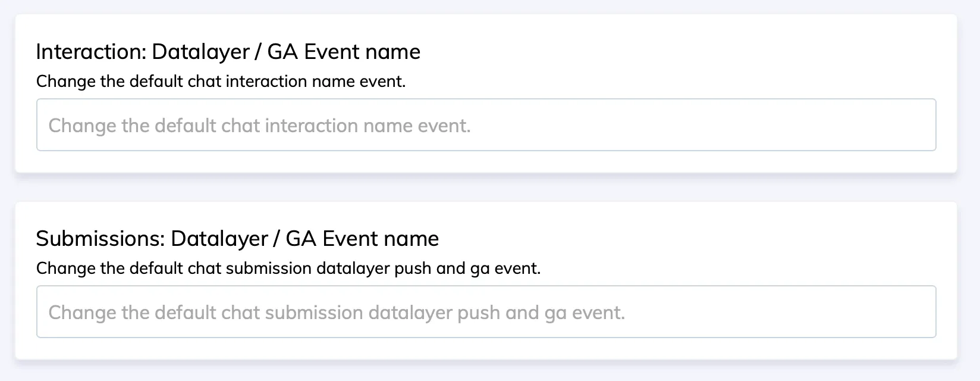Click the 'Interaction: Datalayer / GA Event name' heading
Viewport: 980px width, 381px height.
pos(228,52)
